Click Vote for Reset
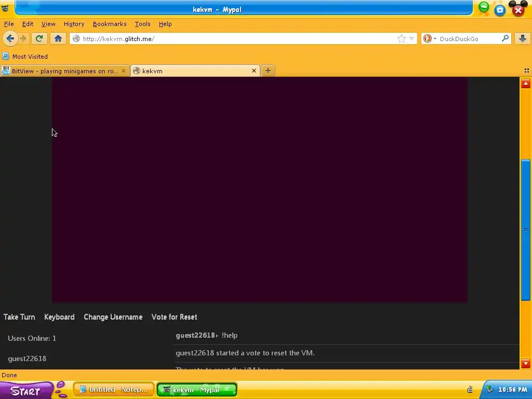 pos(175,317)
